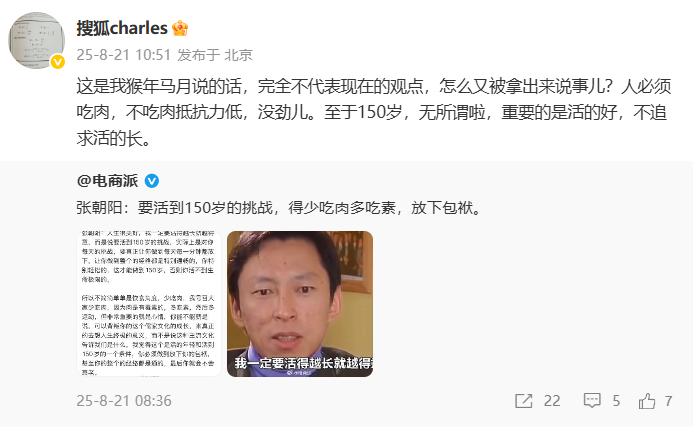The image size is (693, 440).
Task: Open the post timestamp 25-8-21 10:51
Action: point(124,55)
